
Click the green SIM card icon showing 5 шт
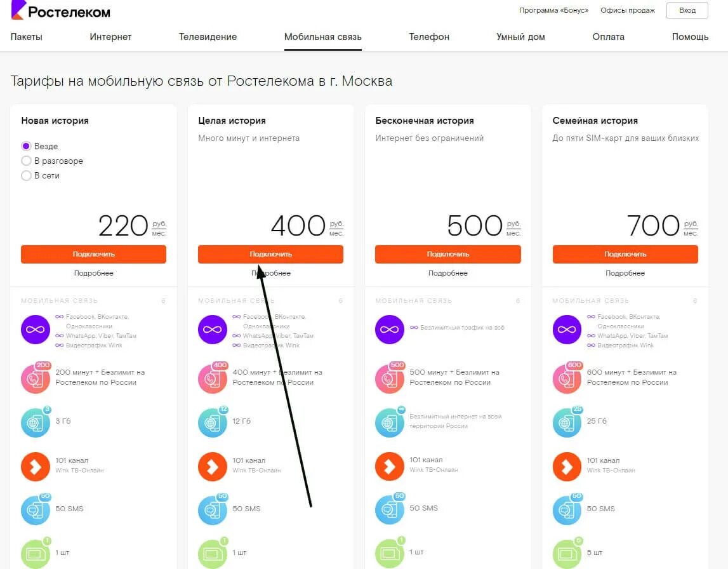coord(567,552)
